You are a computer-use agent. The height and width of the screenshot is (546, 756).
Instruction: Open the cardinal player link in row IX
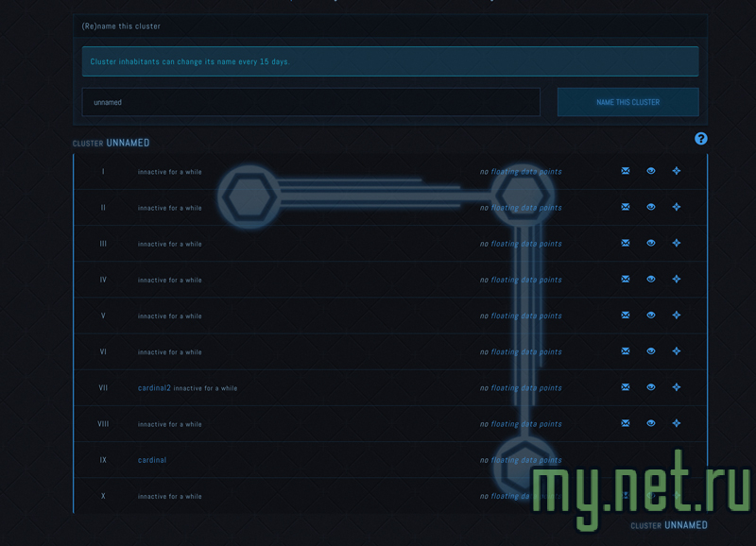coord(152,460)
